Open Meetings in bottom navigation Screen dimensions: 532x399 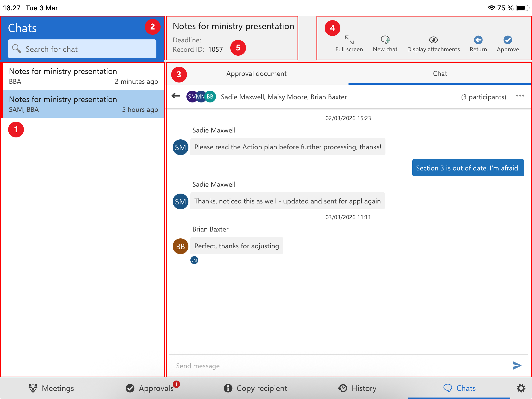51,388
